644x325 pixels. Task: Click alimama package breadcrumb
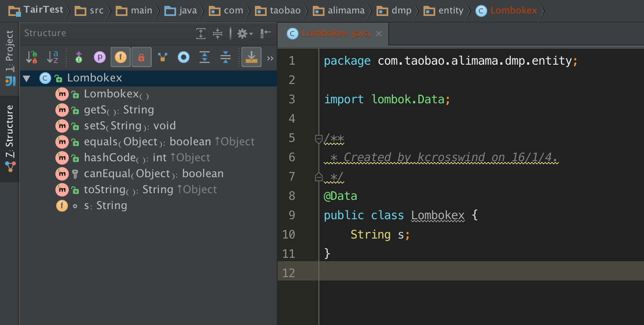[x=339, y=10]
